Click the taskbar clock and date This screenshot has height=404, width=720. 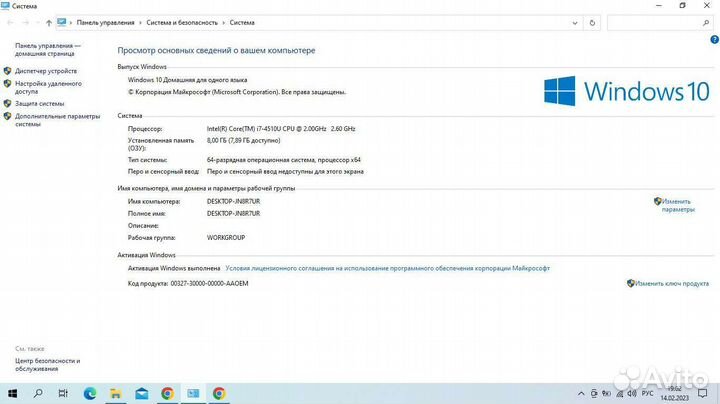click(x=675, y=393)
